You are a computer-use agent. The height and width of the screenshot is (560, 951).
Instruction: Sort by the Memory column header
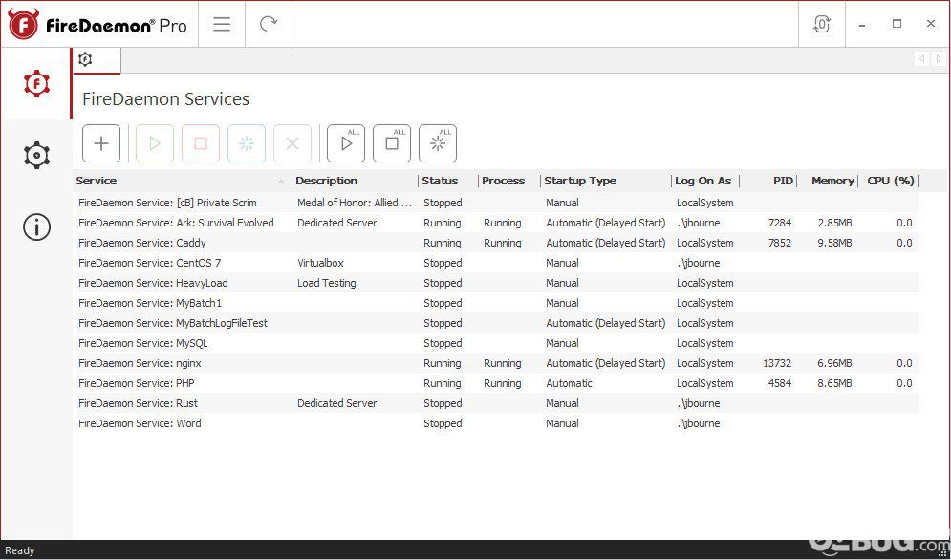(x=828, y=181)
